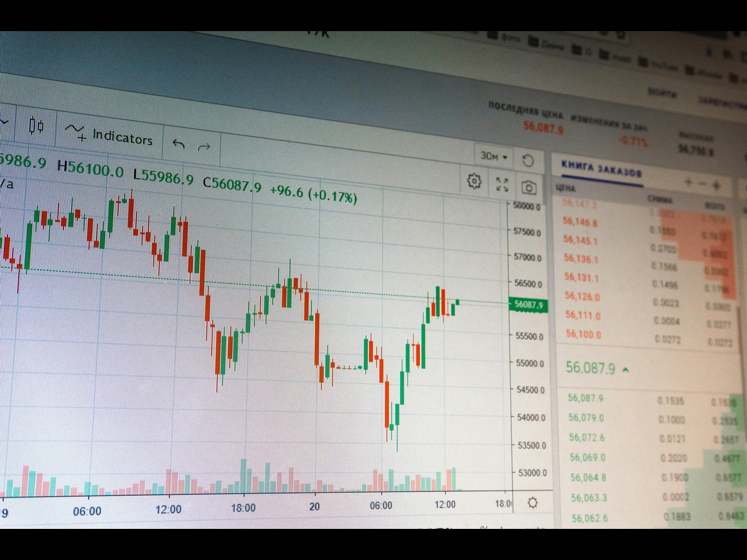
Task: Expand the 30m timeframe dropdown
Action: click(494, 157)
